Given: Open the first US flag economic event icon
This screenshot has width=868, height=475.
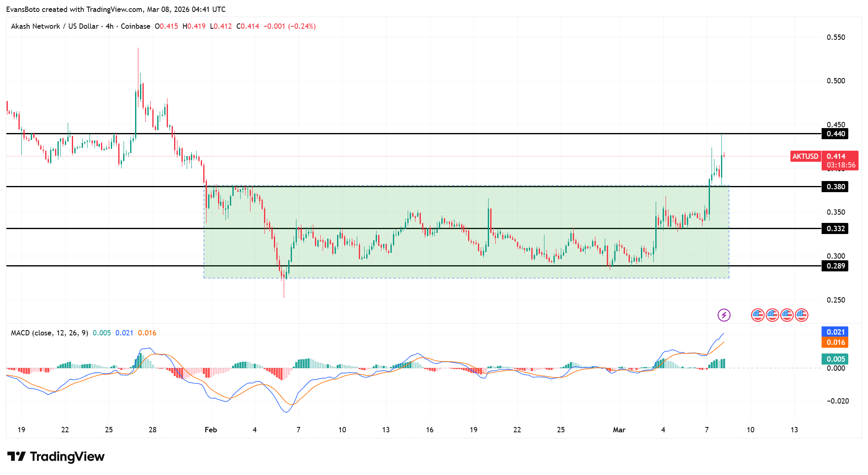Looking at the screenshot, I should 758,315.
